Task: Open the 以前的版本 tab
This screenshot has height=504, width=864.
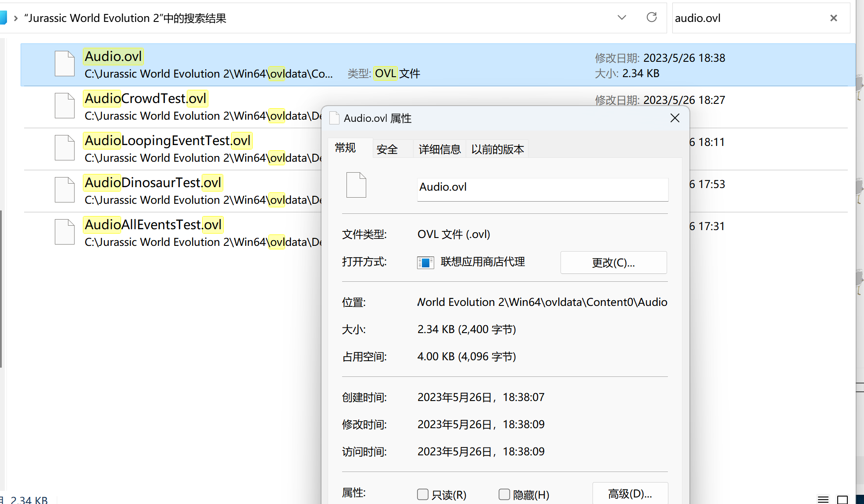Action: click(x=497, y=149)
